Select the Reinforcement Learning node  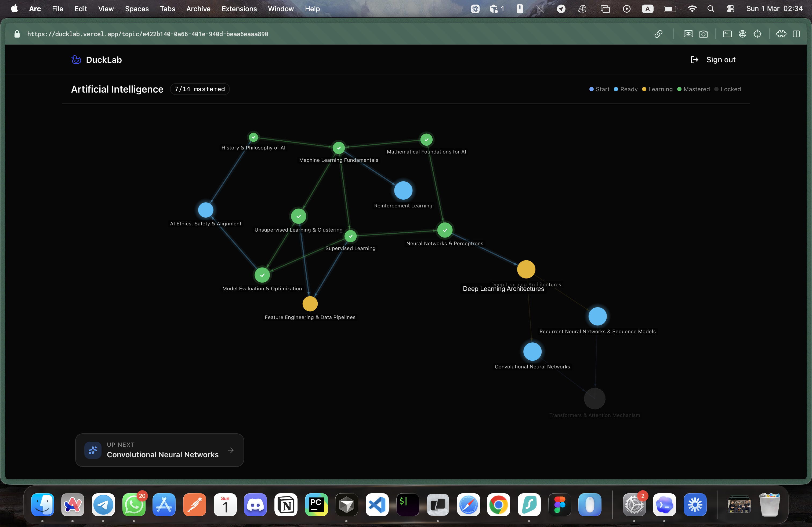(x=403, y=190)
